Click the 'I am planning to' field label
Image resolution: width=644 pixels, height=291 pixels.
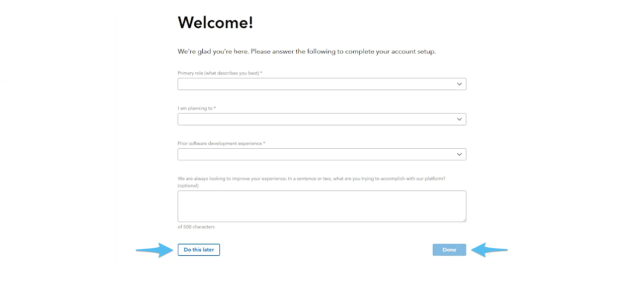pos(196,109)
